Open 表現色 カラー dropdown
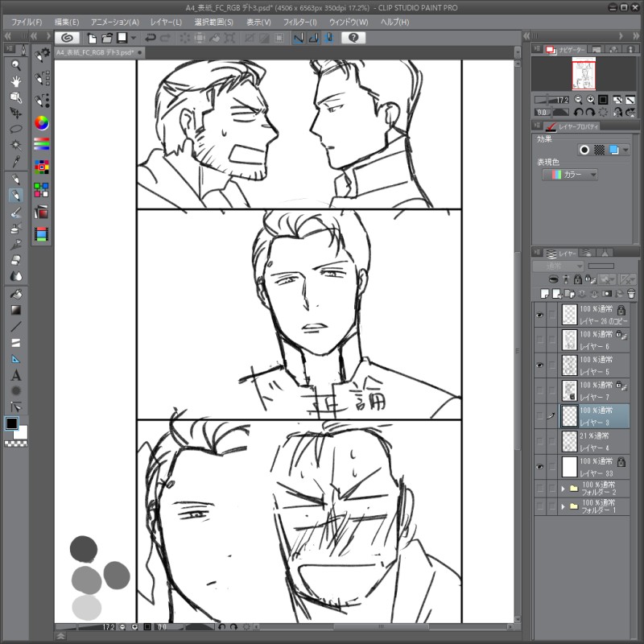The image size is (644, 644). click(570, 175)
